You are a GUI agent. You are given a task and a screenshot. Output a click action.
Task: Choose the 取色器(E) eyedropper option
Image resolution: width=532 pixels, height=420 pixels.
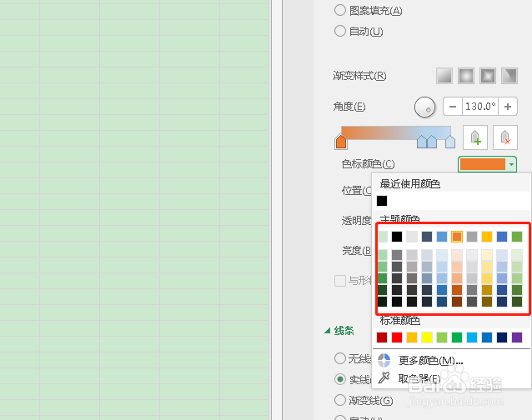(x=419, y=378)
